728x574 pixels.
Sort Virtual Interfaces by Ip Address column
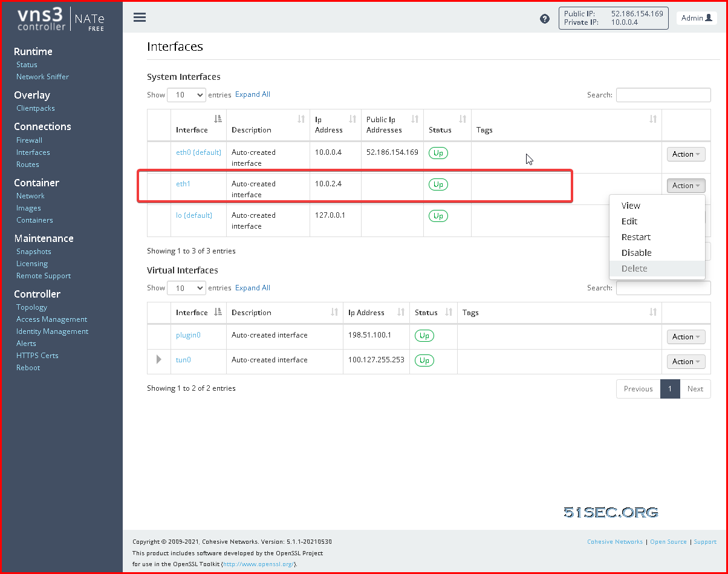tap(376, 313)
